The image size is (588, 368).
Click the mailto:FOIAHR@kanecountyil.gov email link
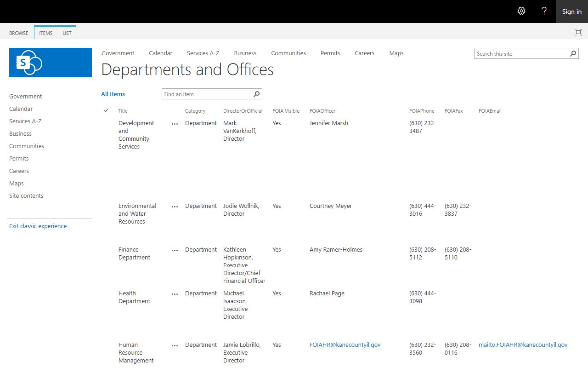tap(523, 345)
